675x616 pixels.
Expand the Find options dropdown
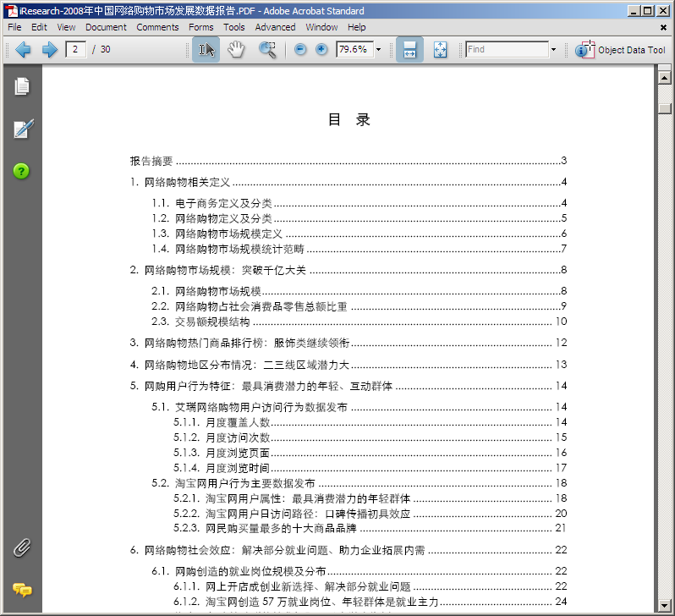553,50
